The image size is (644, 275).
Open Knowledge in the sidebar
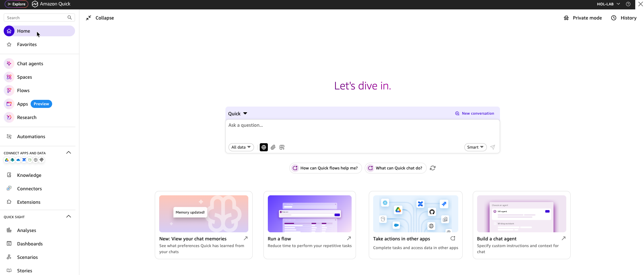[29, 175]
